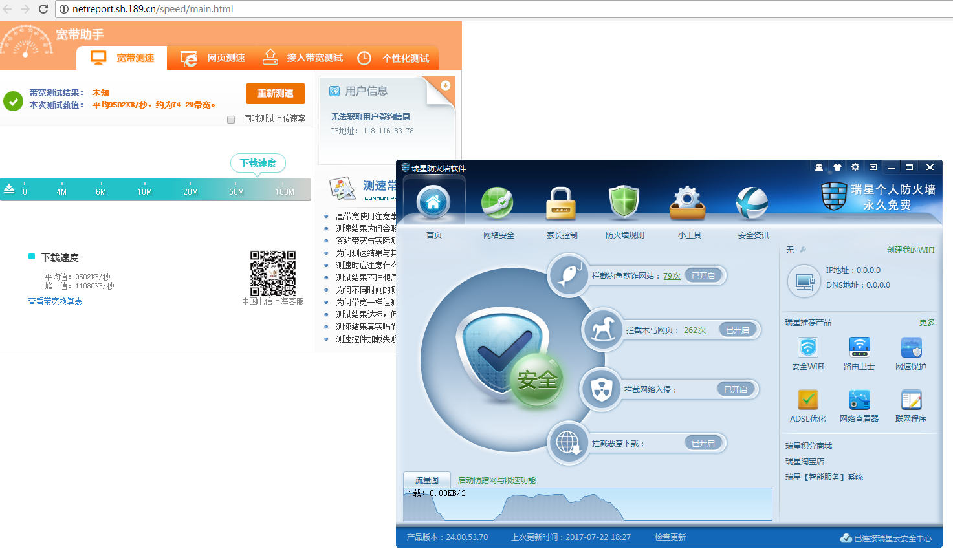Open the 网络安全 globe icon
The image size is (953, 560).
[x=498, y=203]
